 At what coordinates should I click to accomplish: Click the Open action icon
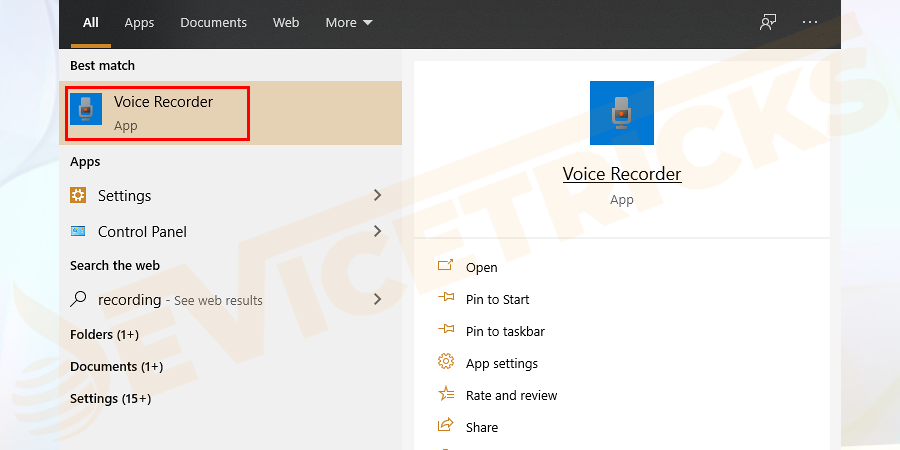(x=445, y=265)
